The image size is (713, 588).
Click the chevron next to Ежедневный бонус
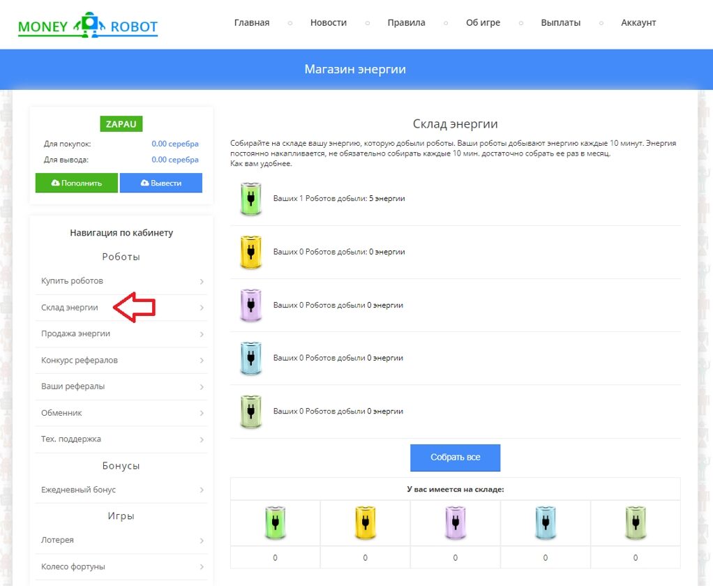pyautogui.click(x=202, y=490)
